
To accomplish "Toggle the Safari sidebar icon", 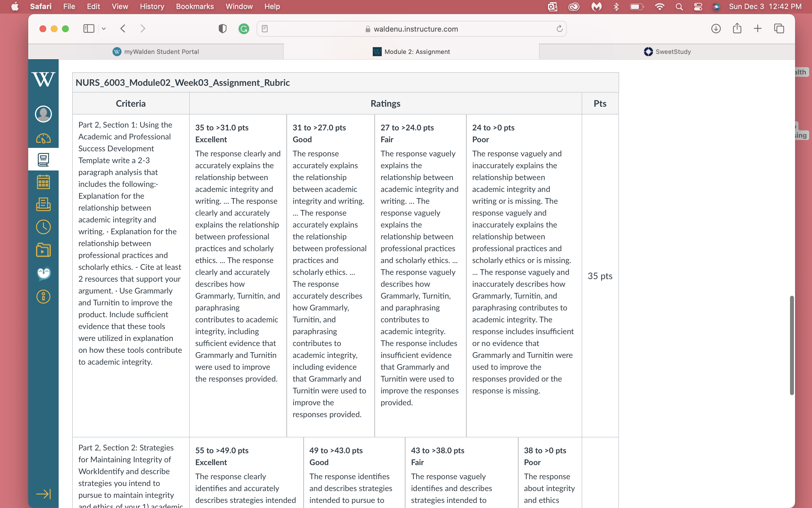I will coord(89,29).
